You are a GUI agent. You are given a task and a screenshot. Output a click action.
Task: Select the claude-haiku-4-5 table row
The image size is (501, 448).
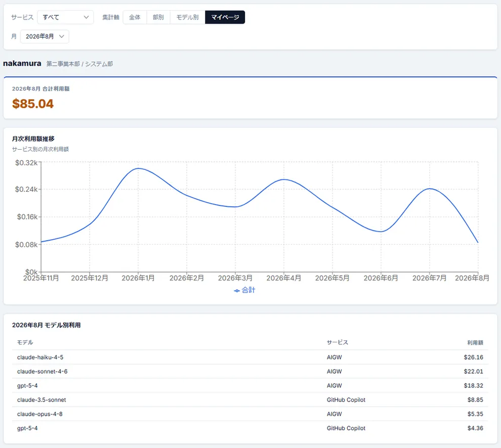[250, 357]
